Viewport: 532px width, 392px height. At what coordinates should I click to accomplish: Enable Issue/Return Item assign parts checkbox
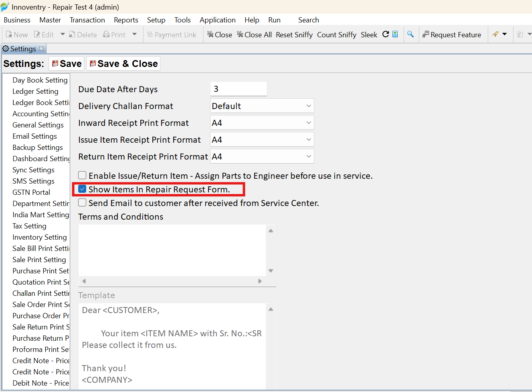point(82,176)
